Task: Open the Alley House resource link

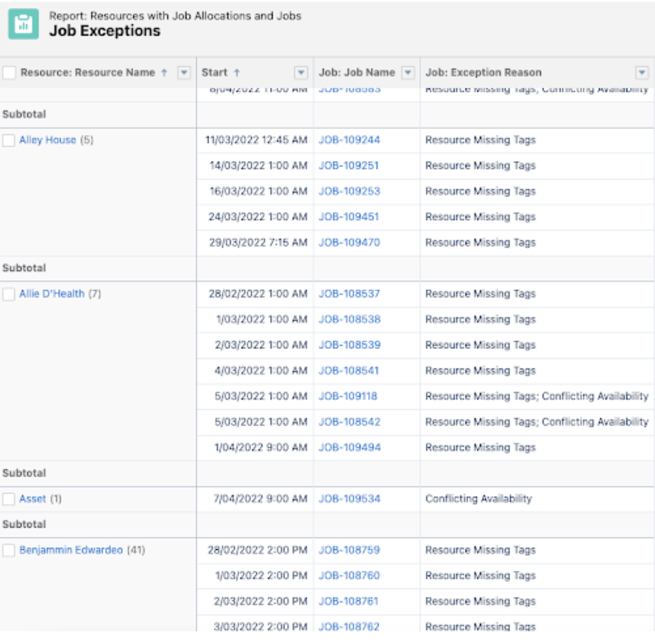Action: (x=48, y=140)
